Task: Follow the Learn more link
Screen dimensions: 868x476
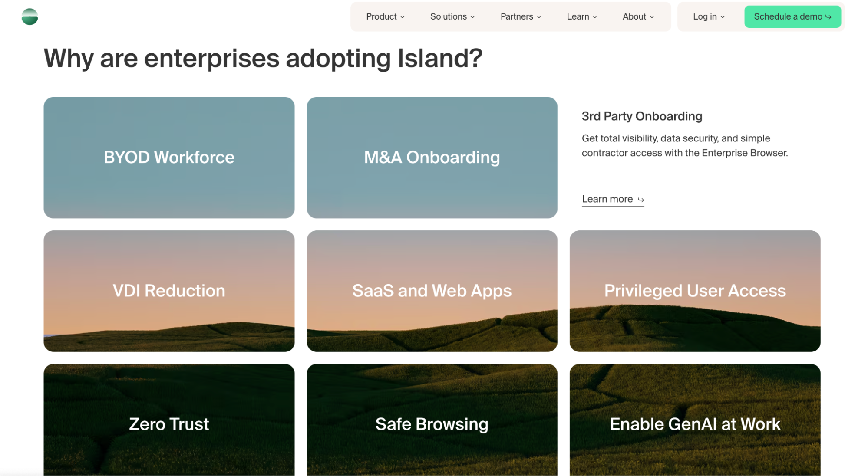Action: pyautogui.click(x=613, y=199)
